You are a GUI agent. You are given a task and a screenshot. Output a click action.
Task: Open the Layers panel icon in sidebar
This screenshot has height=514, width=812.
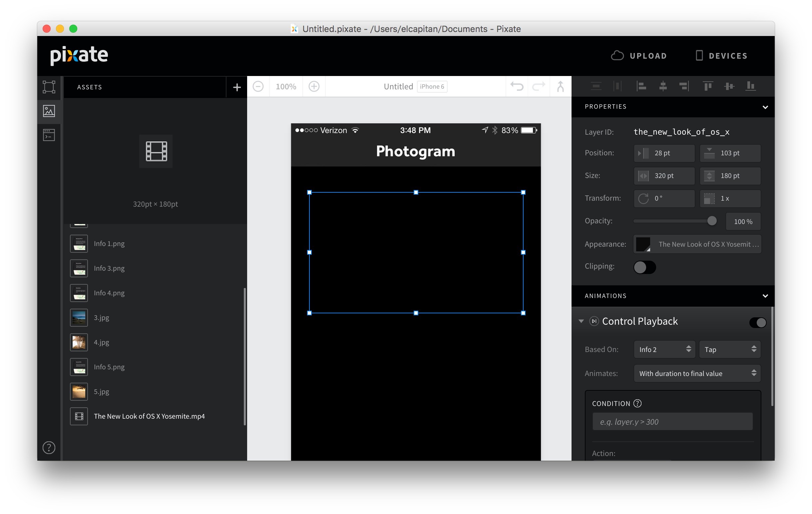coord(49,87)
